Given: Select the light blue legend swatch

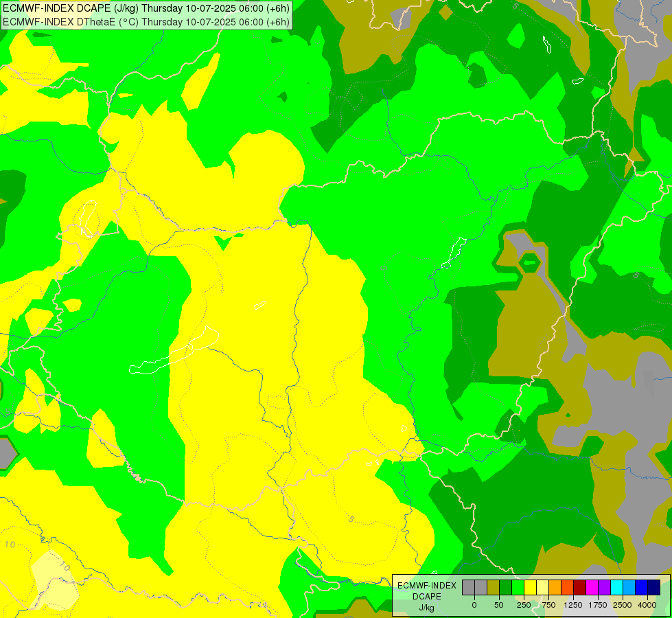Looking at the screenshot, I should click(x=629, y=587).
